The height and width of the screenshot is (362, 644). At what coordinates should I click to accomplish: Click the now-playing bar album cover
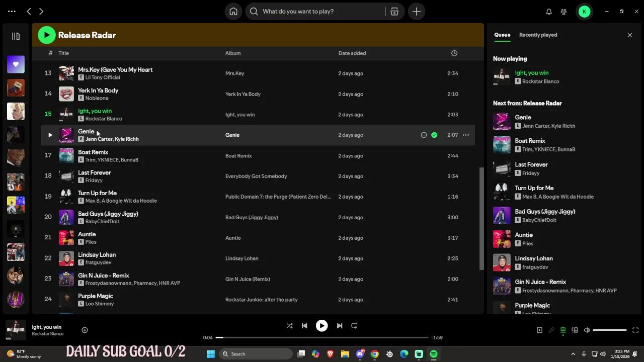(16, 330)
